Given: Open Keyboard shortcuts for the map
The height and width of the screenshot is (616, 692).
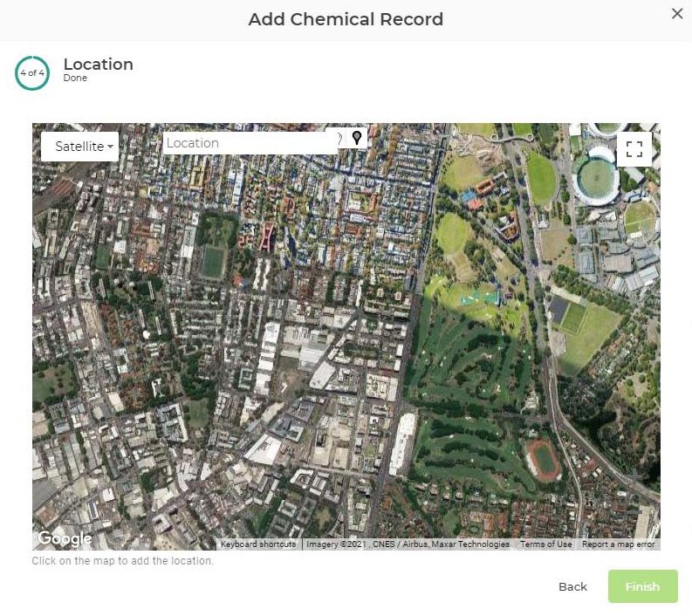Looking at the screenshot, I should pyautogui.click(x=257, y=544).
